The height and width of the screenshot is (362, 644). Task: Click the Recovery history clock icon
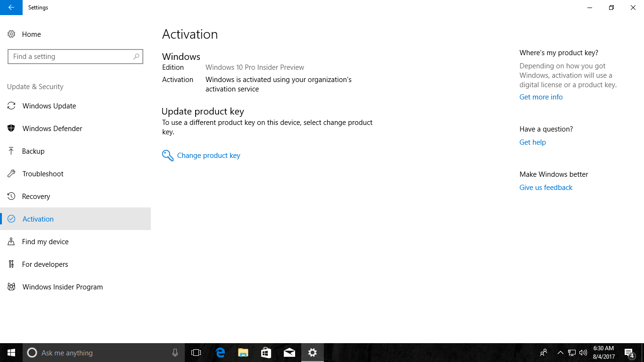coord(11,196)
